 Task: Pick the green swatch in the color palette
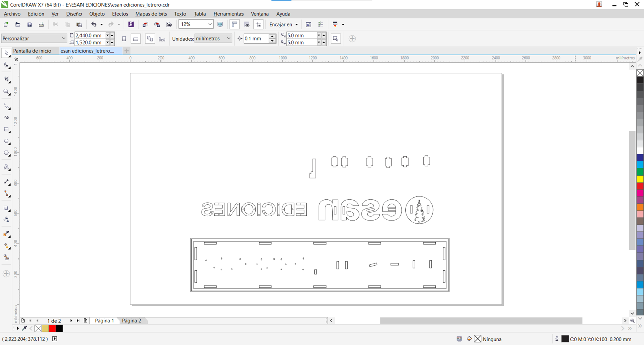pos(640,172)
